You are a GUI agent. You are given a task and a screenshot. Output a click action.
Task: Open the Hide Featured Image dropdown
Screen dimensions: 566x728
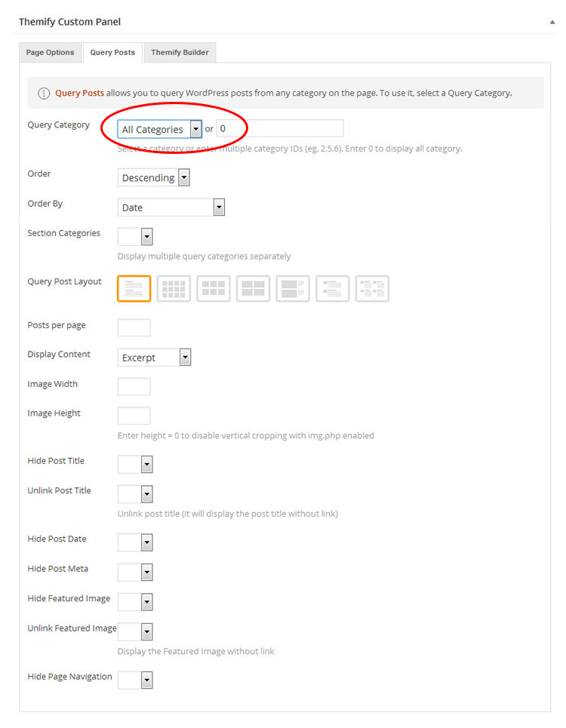(135, 602)
